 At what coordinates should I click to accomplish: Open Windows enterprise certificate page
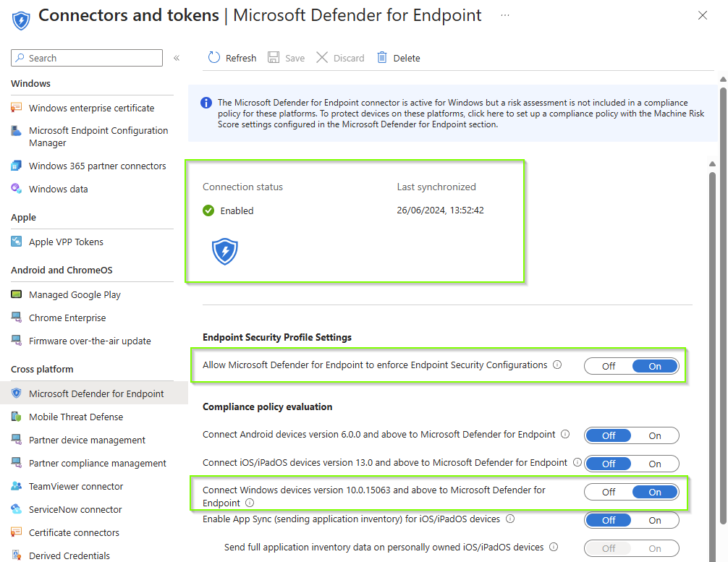pyautogui.click(x=91, y=108)
